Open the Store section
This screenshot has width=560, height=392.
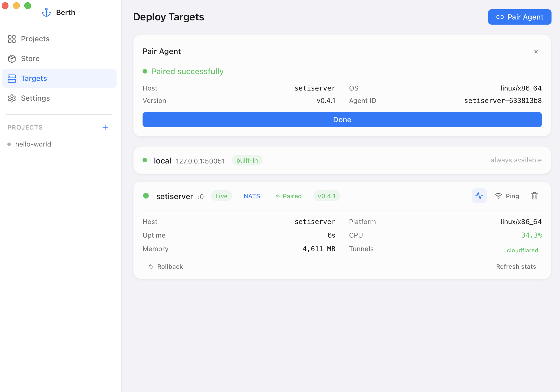30,59
